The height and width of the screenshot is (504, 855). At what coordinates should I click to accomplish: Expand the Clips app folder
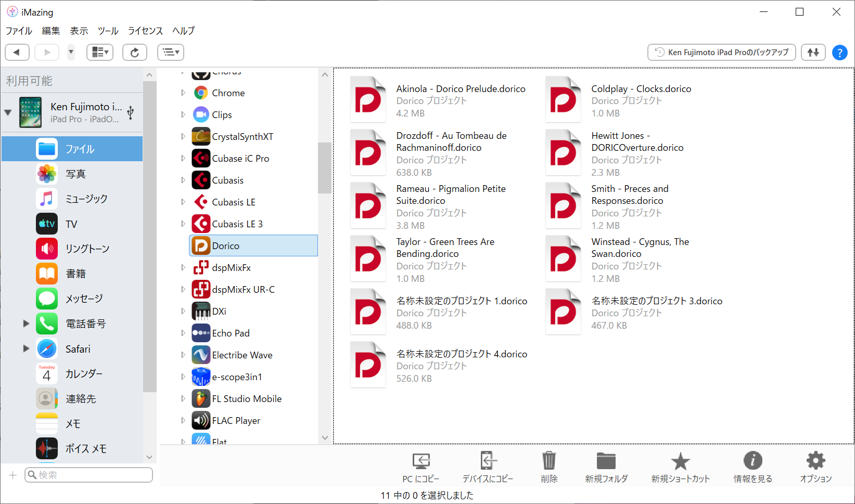click(x=183, y=114)
